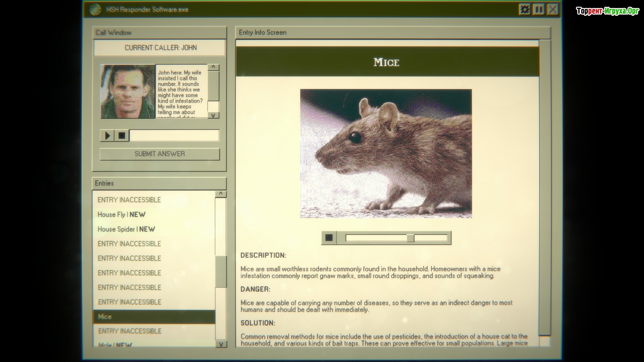Viewport: 644px width, 362px height.
Task: Stop the Mice entry audio clip
Action: pyautogui.click(x=329, y=238)
